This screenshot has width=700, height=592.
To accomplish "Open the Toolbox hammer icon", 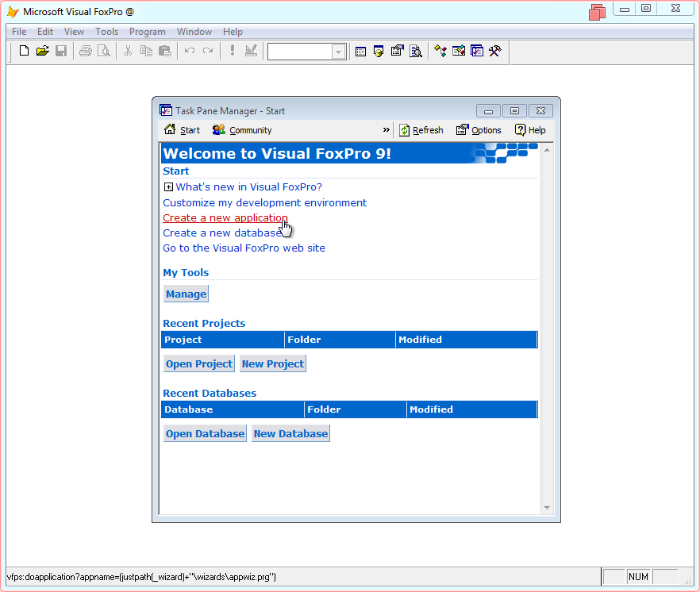I will 494,51.
